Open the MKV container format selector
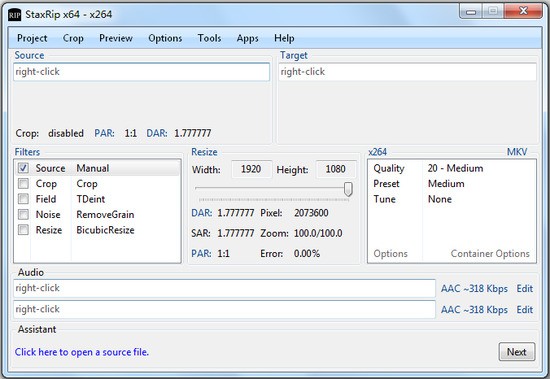The height and width of the screenshot is (379, 550). pos(517,152)
